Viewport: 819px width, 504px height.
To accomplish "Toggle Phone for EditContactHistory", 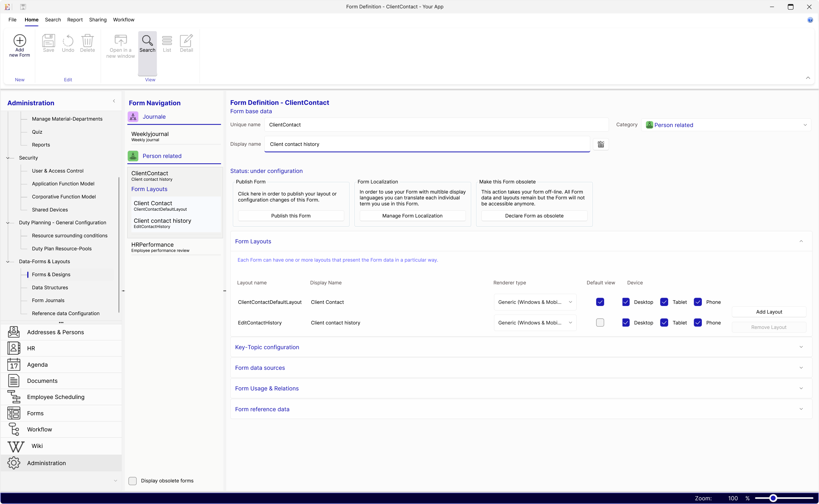I will coord(698,323).
